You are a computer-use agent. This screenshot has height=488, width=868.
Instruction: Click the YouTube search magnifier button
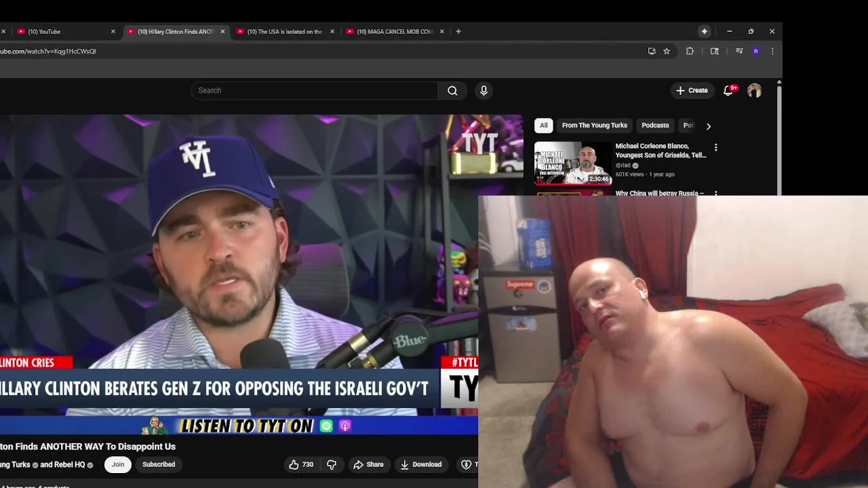[x=452, y=91]
